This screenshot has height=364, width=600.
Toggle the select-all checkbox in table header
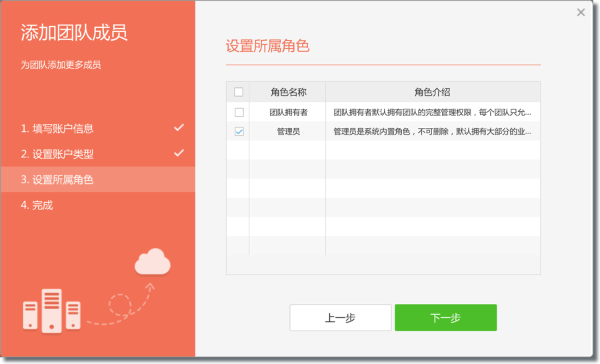[x=239, y=92]
